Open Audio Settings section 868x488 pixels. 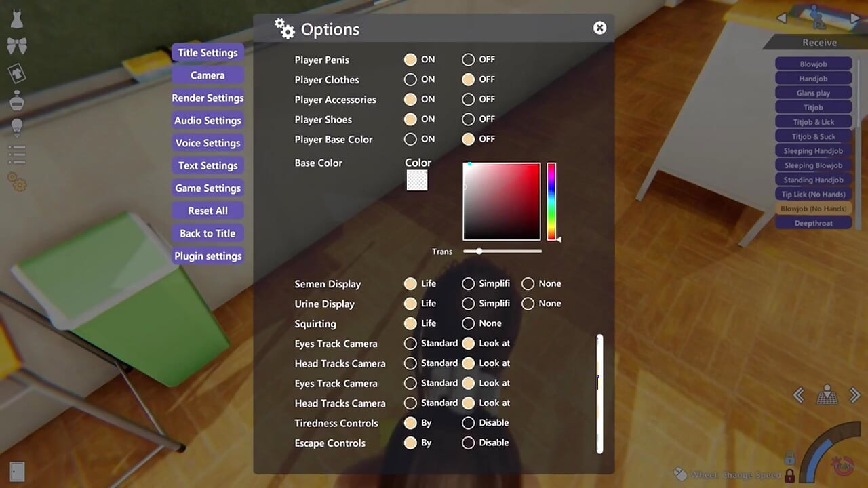(208, 121)
